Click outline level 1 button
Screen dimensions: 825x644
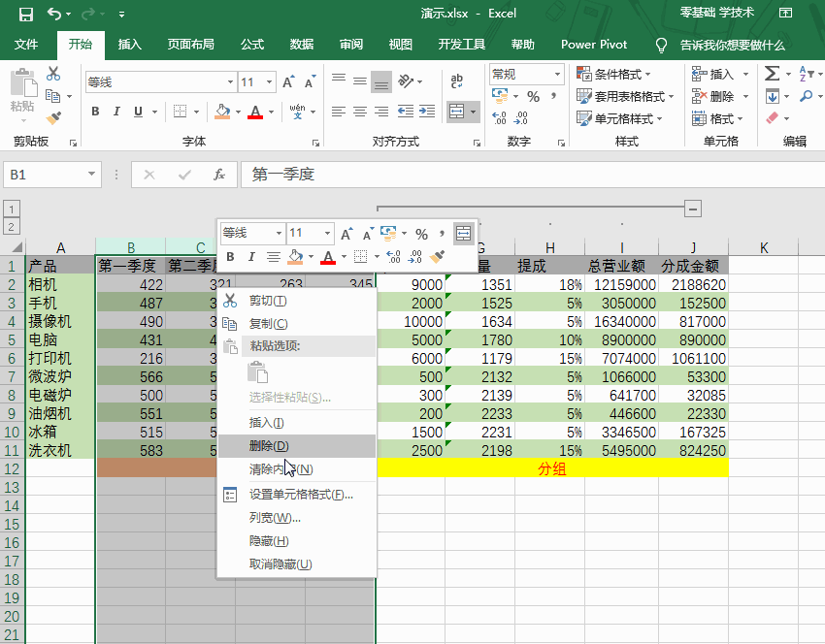click(12, 209)
